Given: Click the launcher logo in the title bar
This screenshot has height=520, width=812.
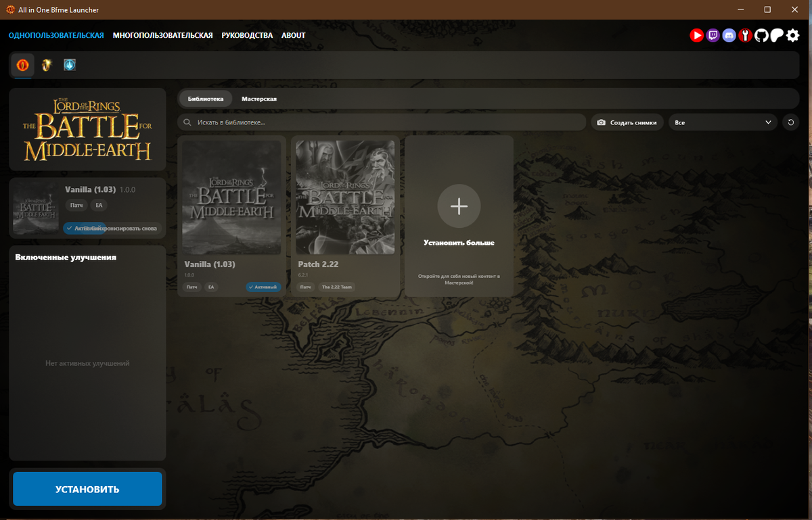Looking at the screenshot, I should 10,9.
